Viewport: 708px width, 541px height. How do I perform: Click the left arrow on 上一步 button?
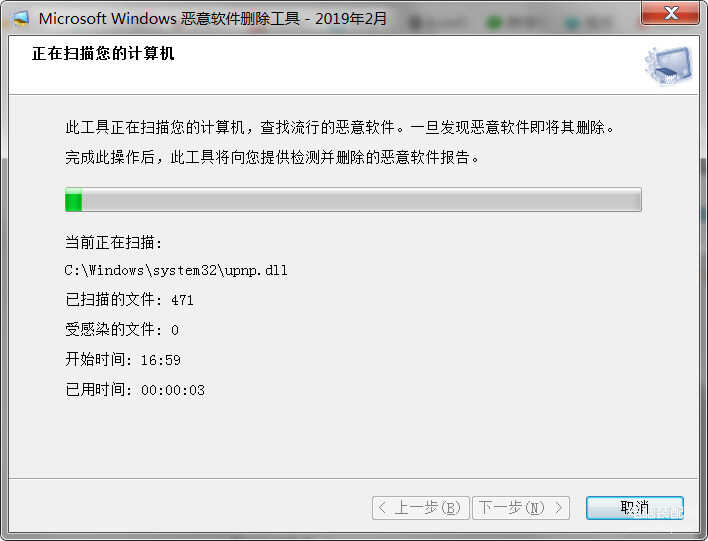click(x=382, y=508)
